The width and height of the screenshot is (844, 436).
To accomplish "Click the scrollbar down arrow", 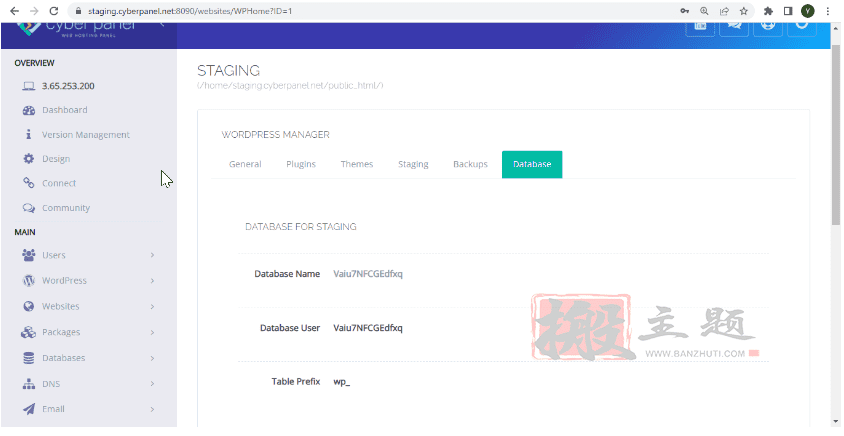I will click(835, 422).
